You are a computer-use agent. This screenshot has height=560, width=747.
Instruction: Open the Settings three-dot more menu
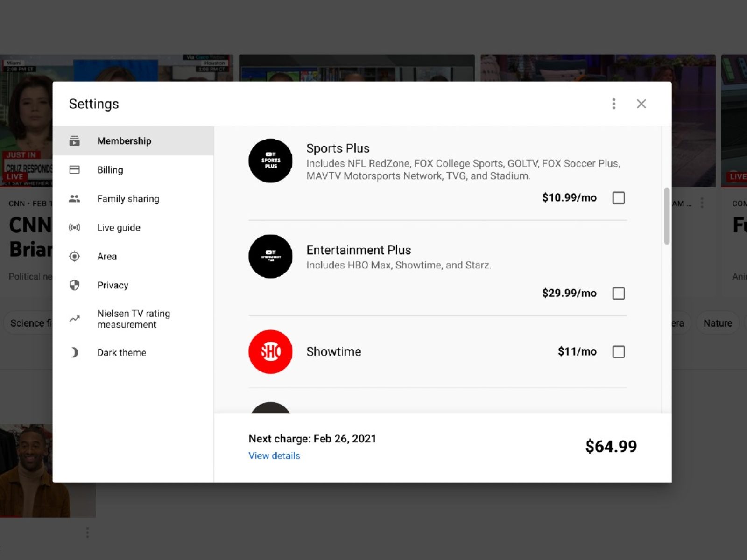pos(614,104)
